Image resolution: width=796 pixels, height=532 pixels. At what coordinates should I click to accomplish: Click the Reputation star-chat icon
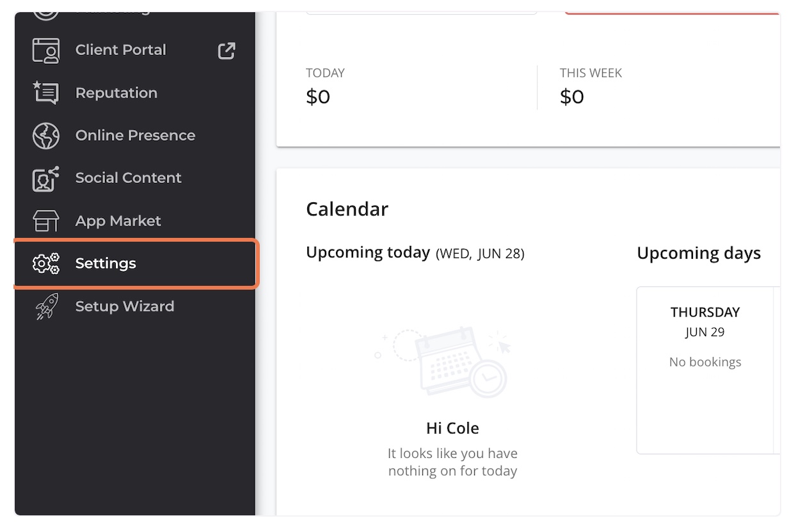click(45, 93)
